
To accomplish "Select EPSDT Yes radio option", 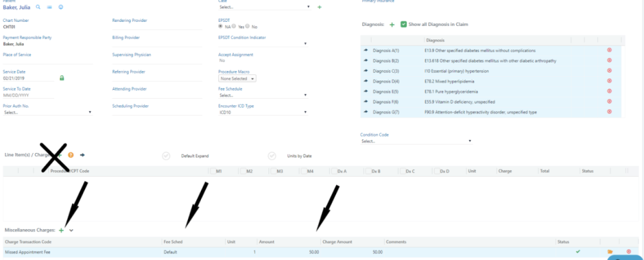I will coord(234,26).
